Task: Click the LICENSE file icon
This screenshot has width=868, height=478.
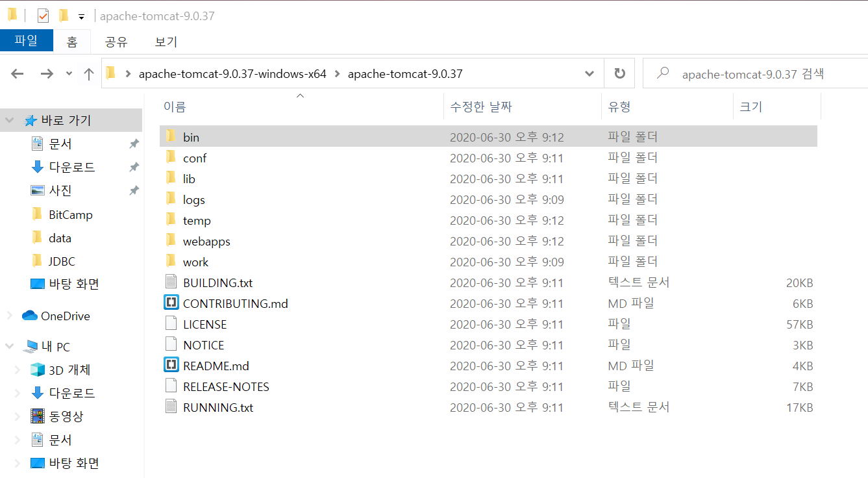Action: point(171,323)
